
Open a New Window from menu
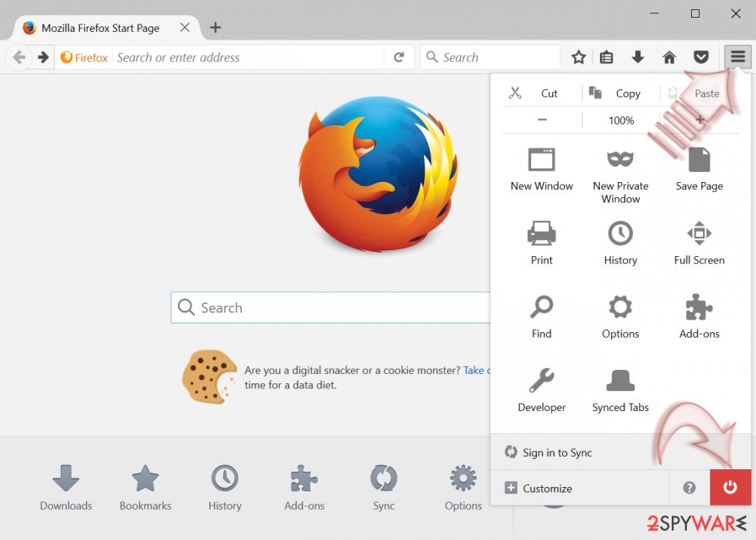(x=541, y=169)
